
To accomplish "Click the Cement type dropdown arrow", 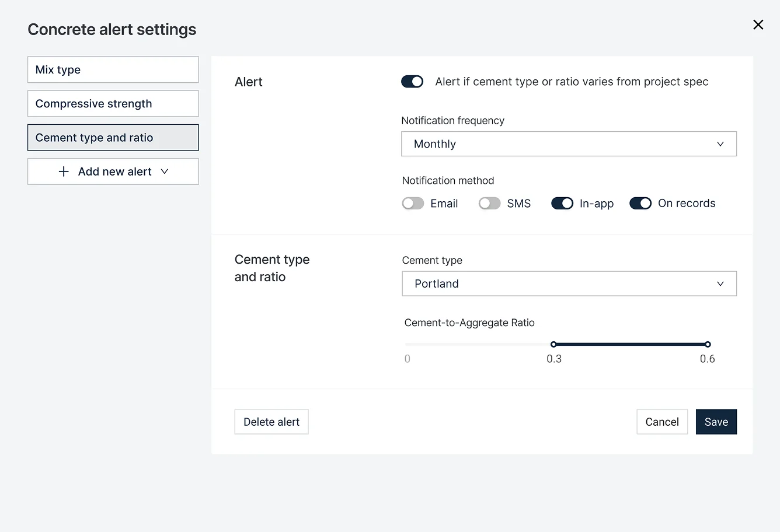I will tap(720, 284).
